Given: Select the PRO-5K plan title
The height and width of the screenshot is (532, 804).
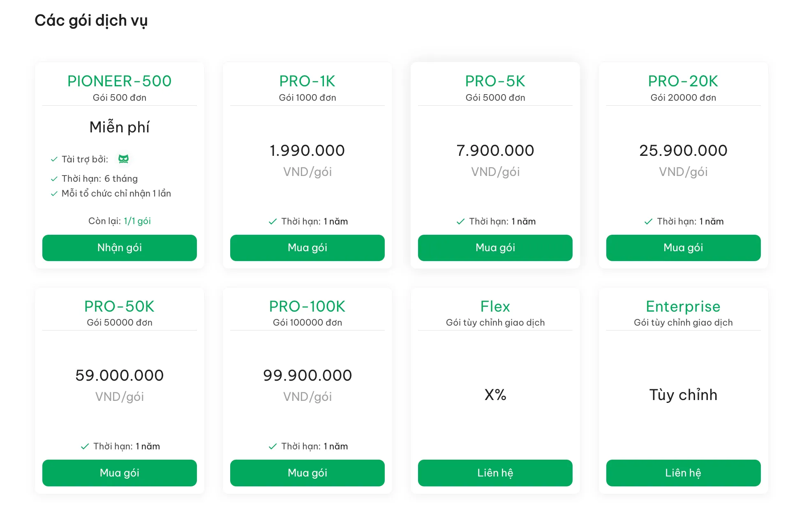Looking at the screenshot, I should pyautogui.click(x=495, y=81).
